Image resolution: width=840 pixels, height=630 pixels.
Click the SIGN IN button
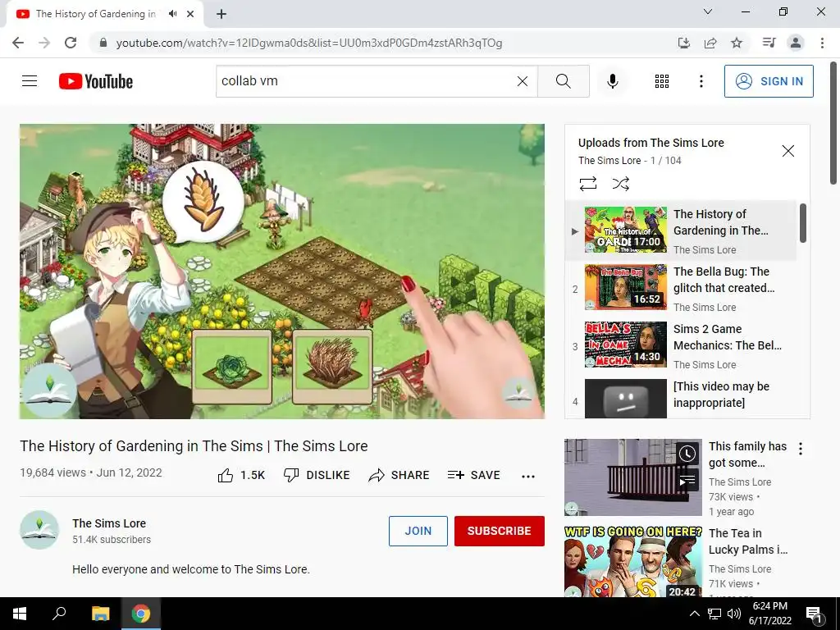769,81
